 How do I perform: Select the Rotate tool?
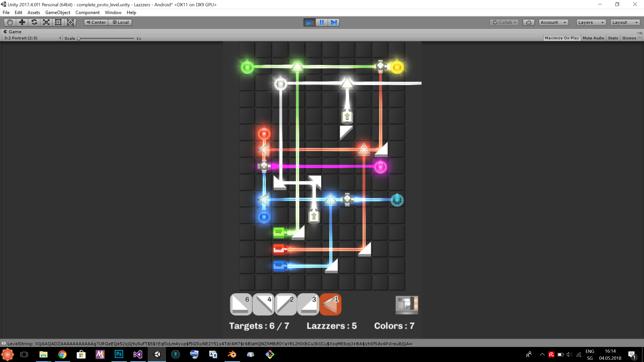click(34, 22)
